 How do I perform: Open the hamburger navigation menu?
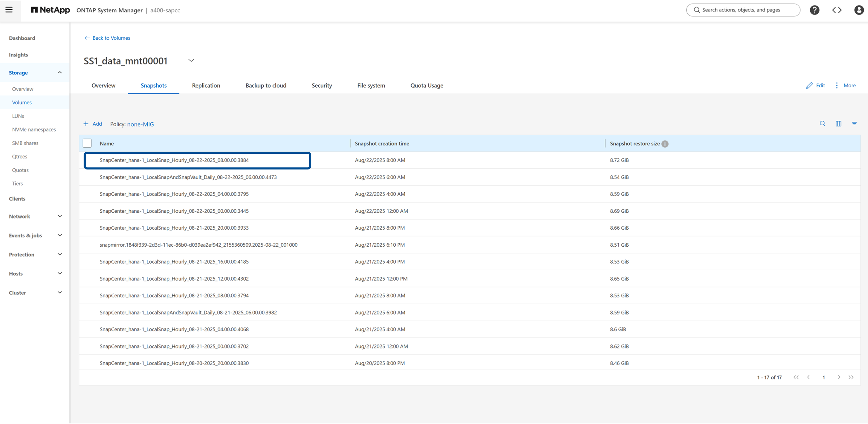point(9,10)
